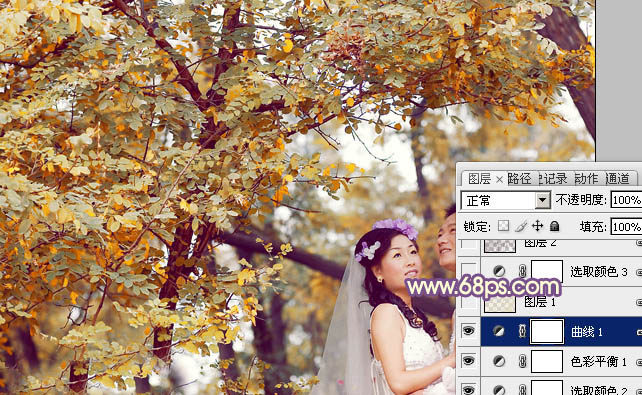642x395 pixels.
Task: Switch to the 通道 tab
Action: (617, 178)
